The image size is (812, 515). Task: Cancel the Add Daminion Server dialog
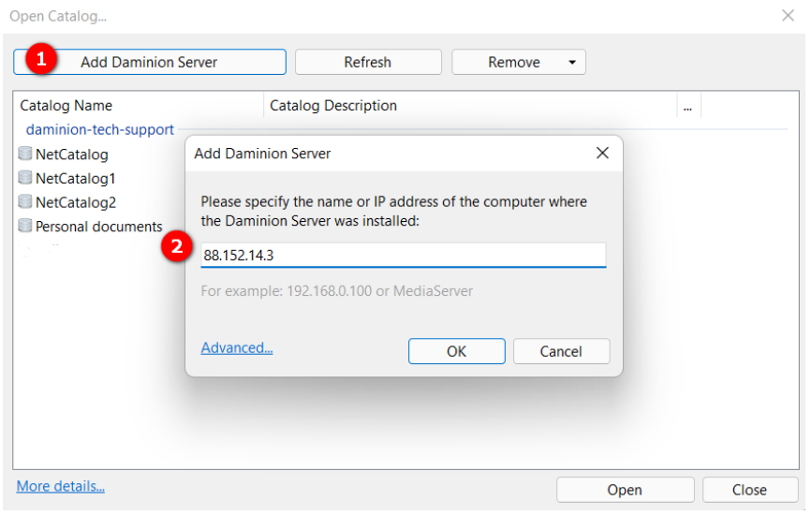point(561,352)
